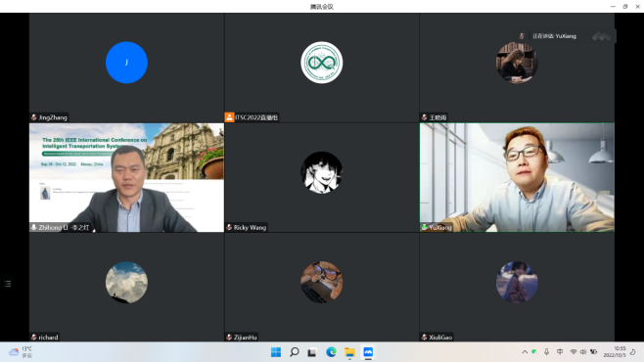Click the 'YuXiang' tile name label

[x=440, y=227]
